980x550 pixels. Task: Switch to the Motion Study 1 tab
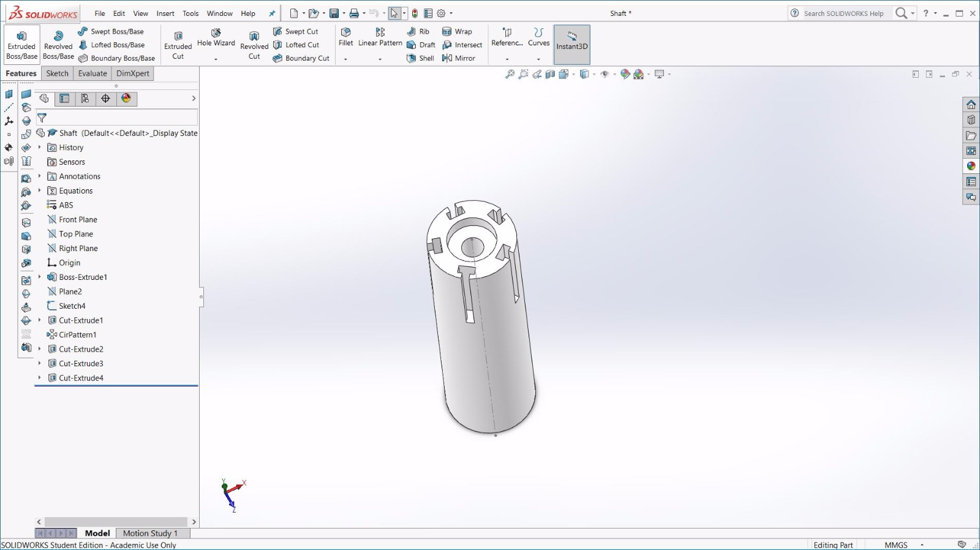(x=150, y=533)
